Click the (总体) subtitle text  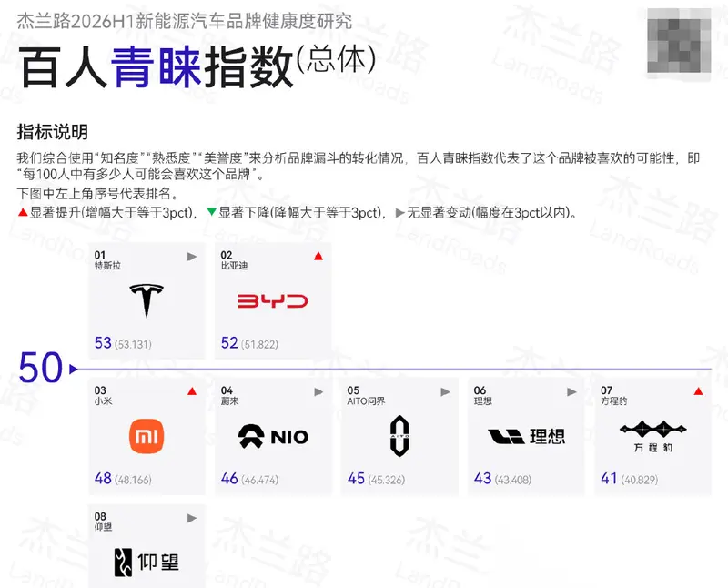tap(337, 59)
